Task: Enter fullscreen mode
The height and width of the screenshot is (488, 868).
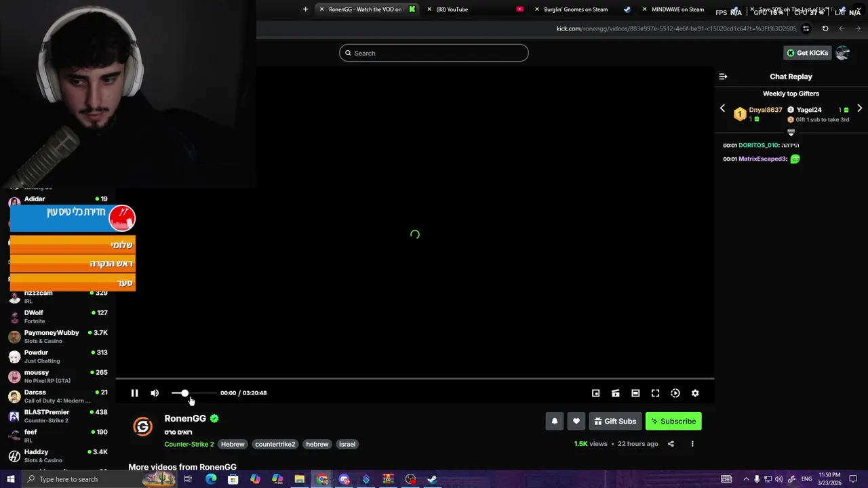Action: (655, 393)
